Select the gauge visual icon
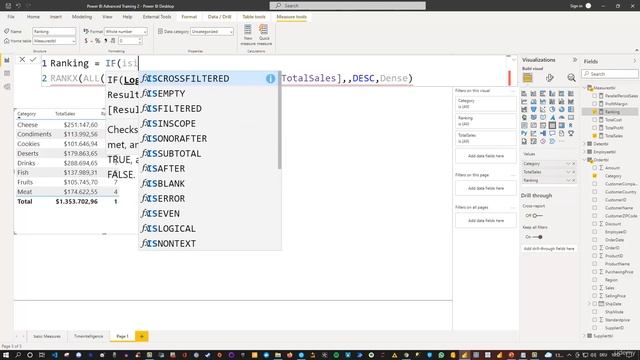This screenshot has width=640, height=360. coord(562,118)
